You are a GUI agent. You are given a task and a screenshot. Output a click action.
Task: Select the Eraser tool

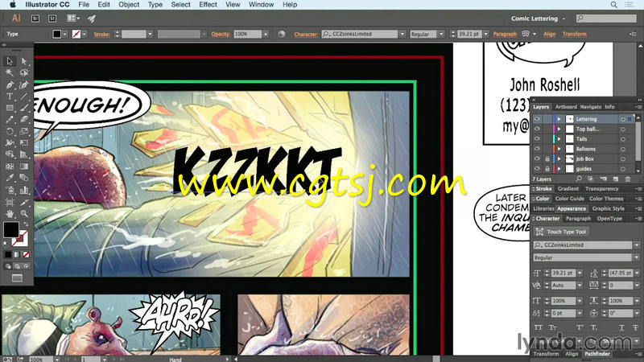click(x=24, y=119)
